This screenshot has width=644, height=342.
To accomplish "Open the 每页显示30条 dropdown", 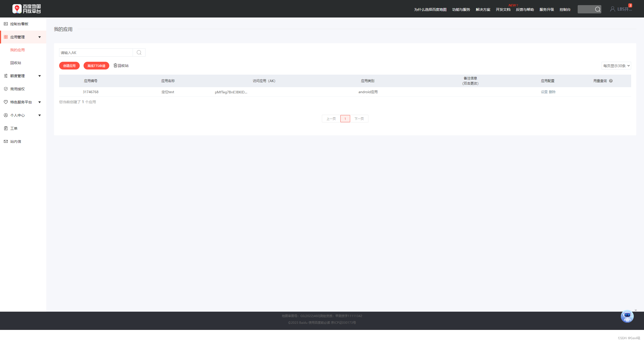I will pyautogui.click(x=616, y=66).
